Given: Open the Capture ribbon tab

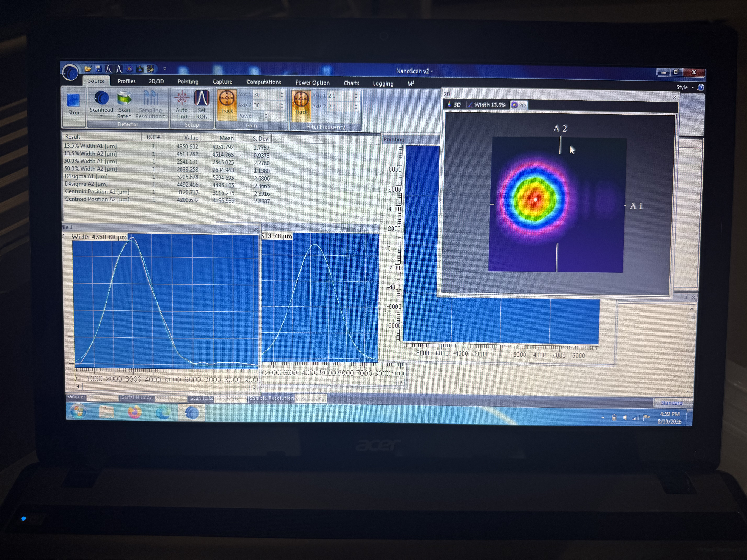Looking at the screenshot, I should coord(222,82).
